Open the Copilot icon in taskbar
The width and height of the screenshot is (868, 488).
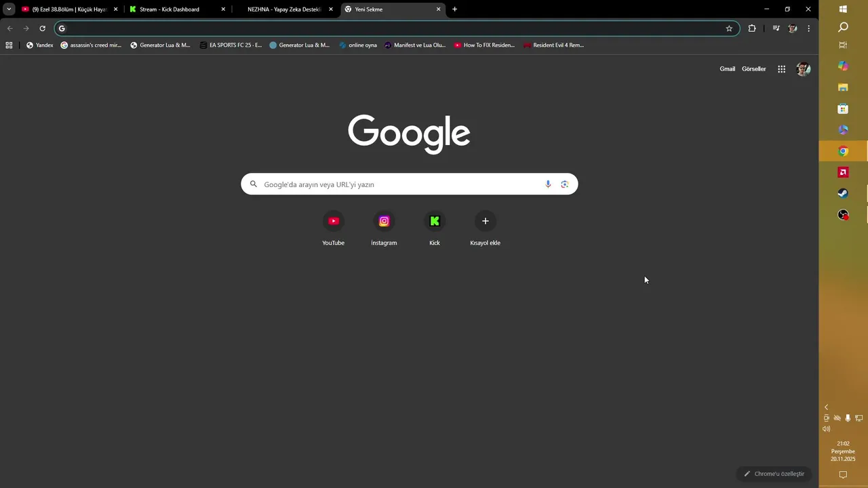[843, 66]
